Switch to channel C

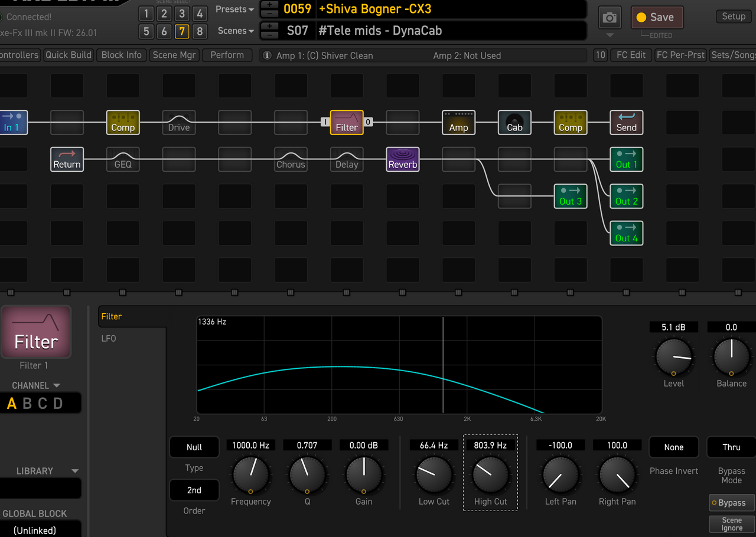[43, 404]
